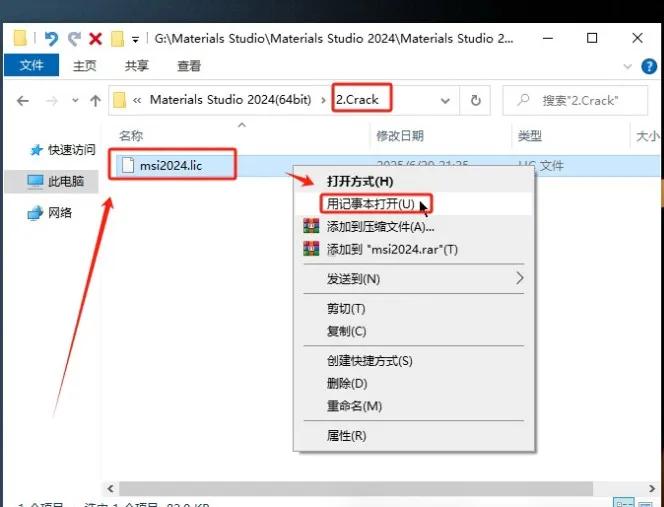Click the undo icon in quick access toolbar
Image resolution: width=664 pixels, height=507 pixels.
[x=51, y=39]
